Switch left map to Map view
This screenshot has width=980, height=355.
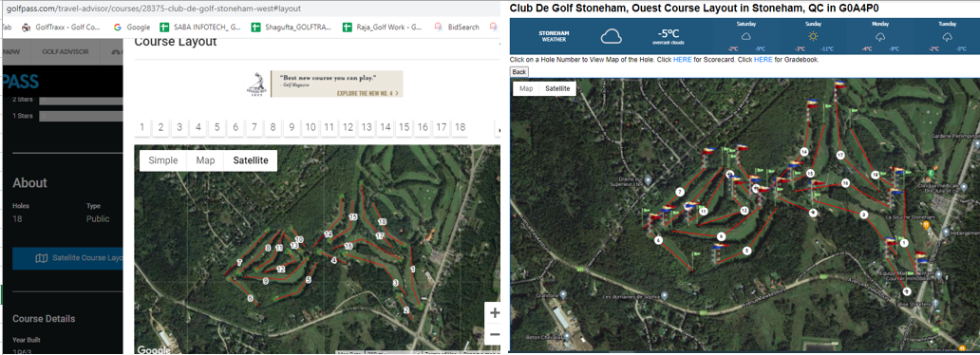click(206, 160)
